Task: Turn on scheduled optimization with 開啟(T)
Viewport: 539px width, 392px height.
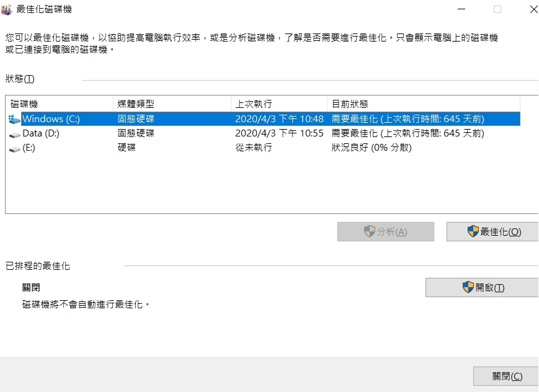Action: click(x=482, y=287)
